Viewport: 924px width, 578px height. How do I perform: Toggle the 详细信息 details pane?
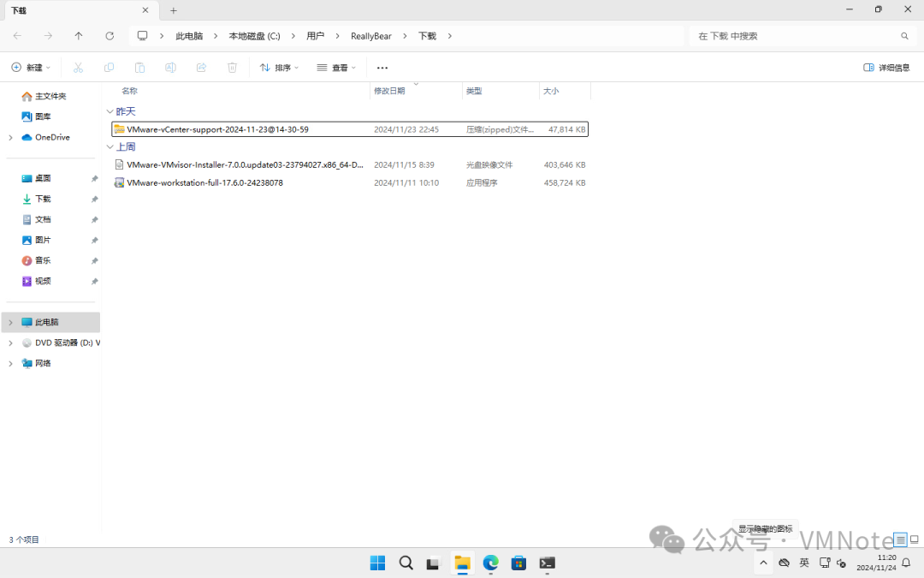point(886,68)
